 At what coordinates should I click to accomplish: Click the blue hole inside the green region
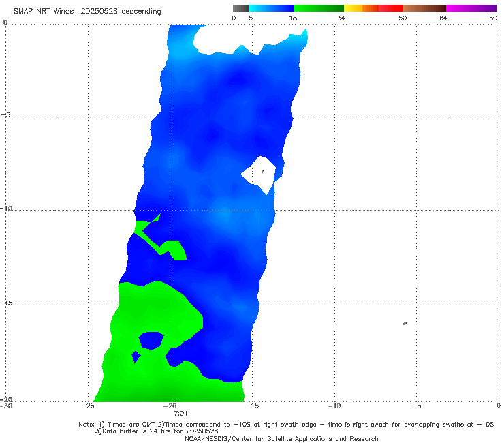(x=151, y=340)
